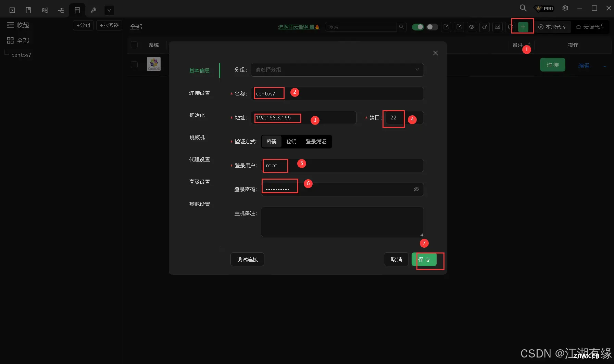
Task: Select the 连接设置 tab in dialog
Action: pyautogui.click(x=199, y=93)
